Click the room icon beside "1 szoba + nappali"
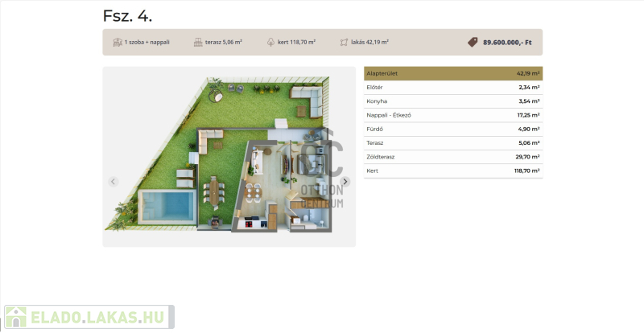Screen dimensions: 644x333 [x=118, y=42]
